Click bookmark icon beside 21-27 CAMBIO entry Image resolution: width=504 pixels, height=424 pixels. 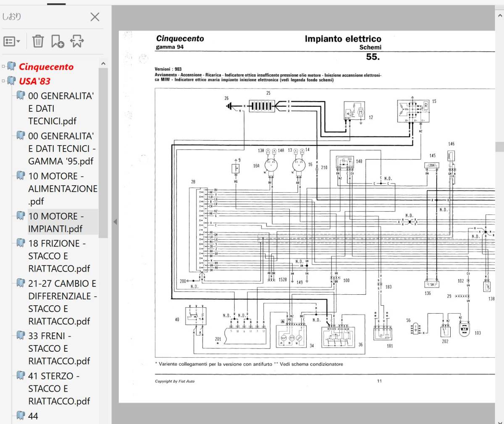(x=21, y=283)
